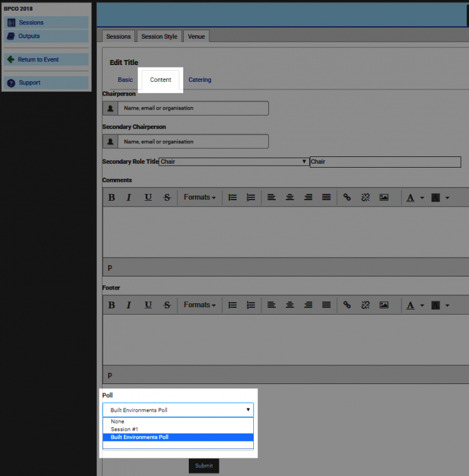Align left in Comments editor
This screenshot has height=476, width=469.
coord(271,197)
